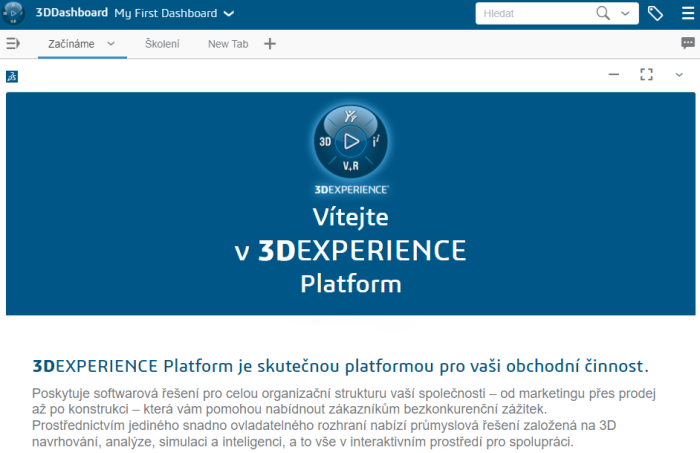Click the widget's Dassault Systèmes logo icon
This screenshot has height=453, width=700.
tap(12, 76)
